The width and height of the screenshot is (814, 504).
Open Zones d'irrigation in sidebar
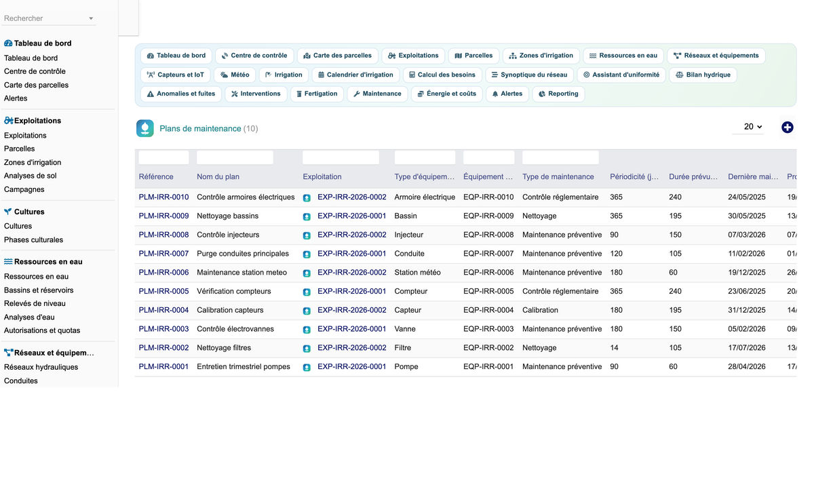(33, 163)
